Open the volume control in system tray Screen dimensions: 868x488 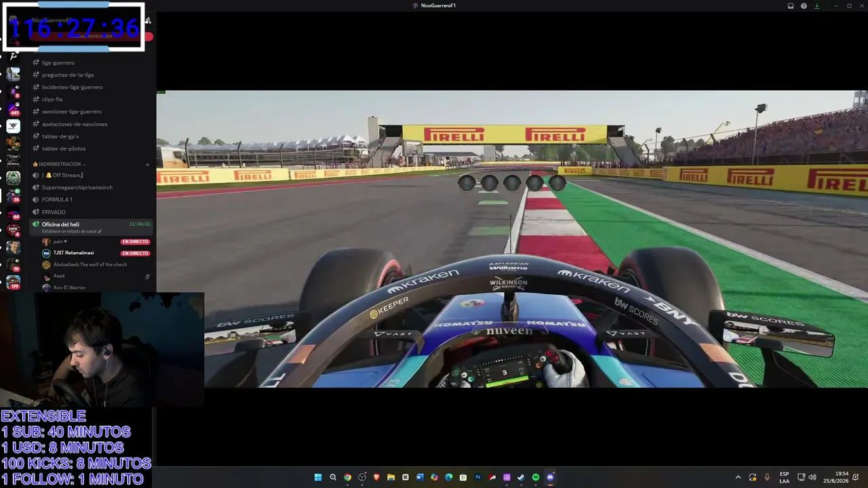pos(812,477)
